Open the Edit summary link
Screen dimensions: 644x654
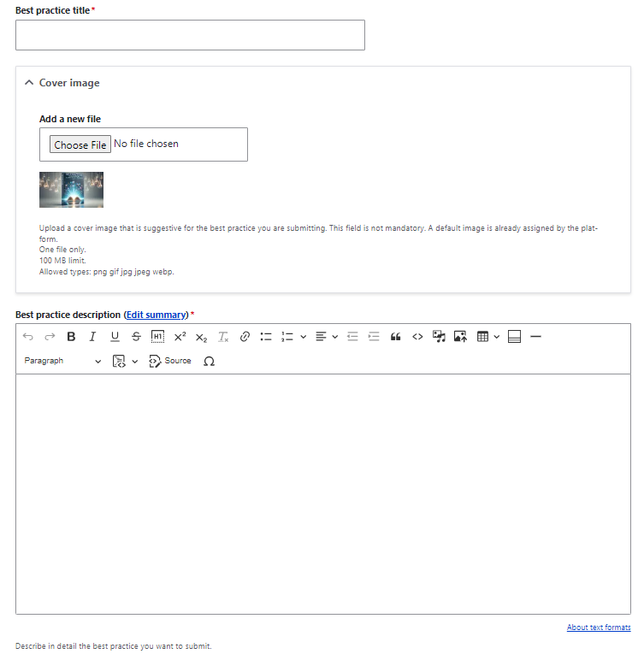156,315
